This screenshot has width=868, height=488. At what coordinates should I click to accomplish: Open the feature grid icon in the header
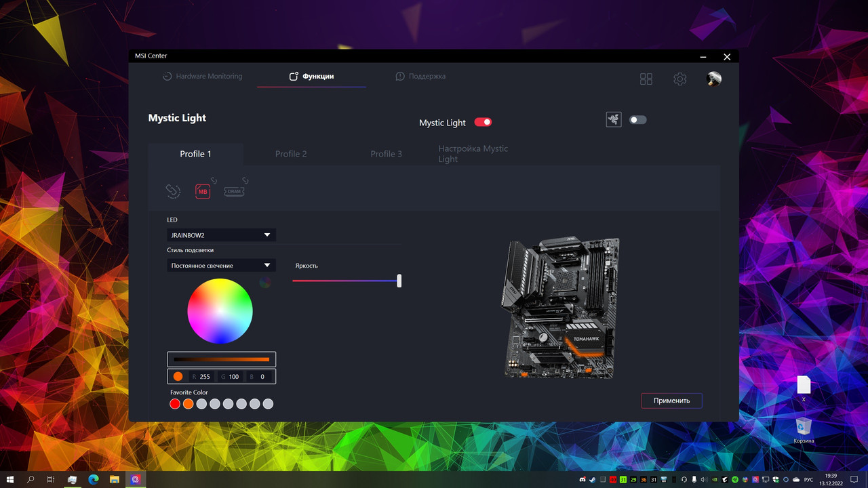[x=646, y=79]
